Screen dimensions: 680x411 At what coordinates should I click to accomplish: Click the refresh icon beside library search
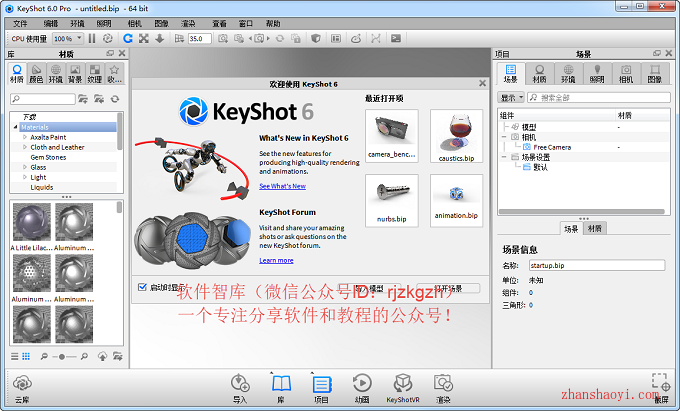tap(115, 99)
